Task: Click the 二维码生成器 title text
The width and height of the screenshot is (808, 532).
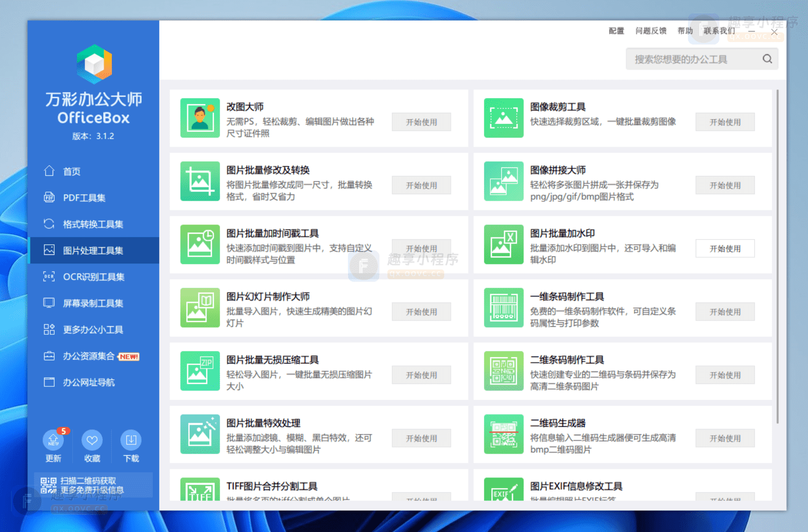Action: [558, 423]
